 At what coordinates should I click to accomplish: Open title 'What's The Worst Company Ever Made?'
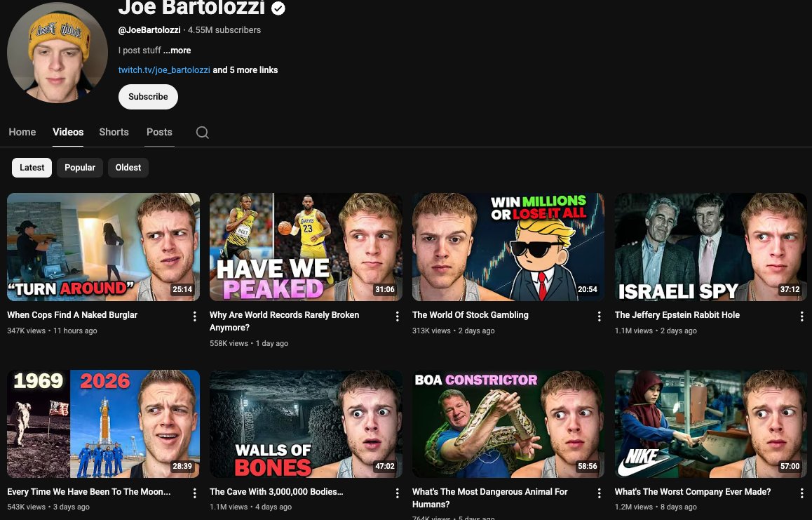pyautogui.click(x=693, y=491)
